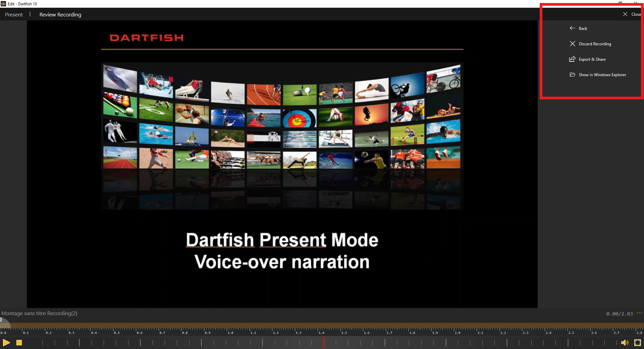Go back with the Back arrow
This screenshot has height=349, width=644.
(x=579, y=28)
